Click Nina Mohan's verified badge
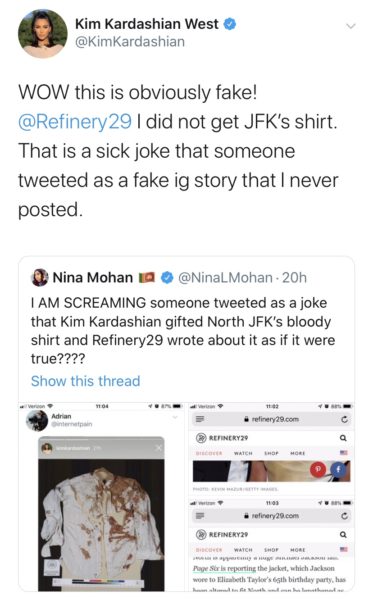The image size is (373, 600). coord(166,277)
